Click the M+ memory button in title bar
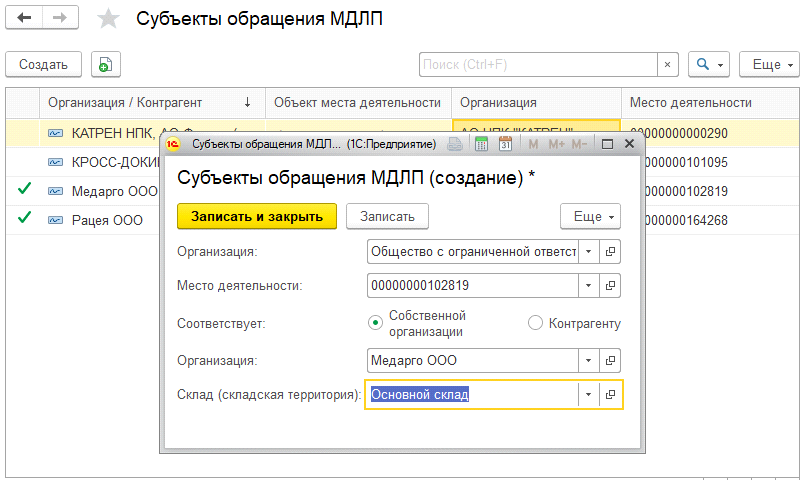The width and height of the screenshot is (806, 480). pos(556,144)
